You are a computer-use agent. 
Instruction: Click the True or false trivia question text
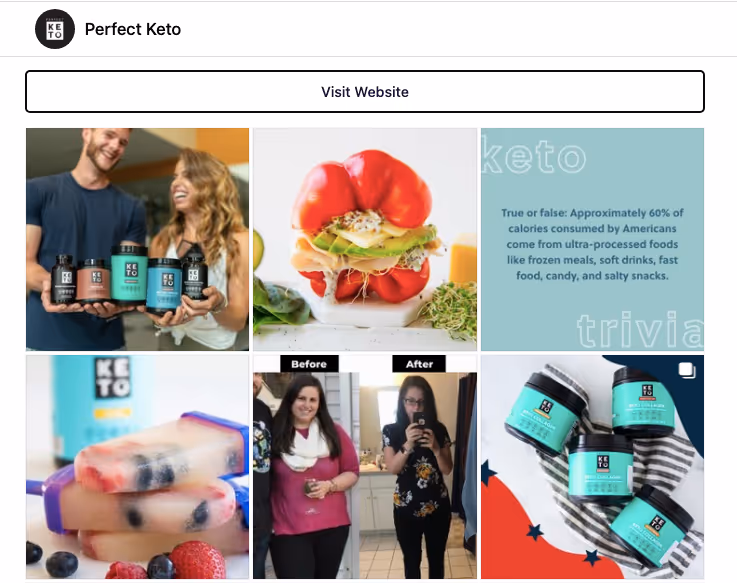pos(592,244)
